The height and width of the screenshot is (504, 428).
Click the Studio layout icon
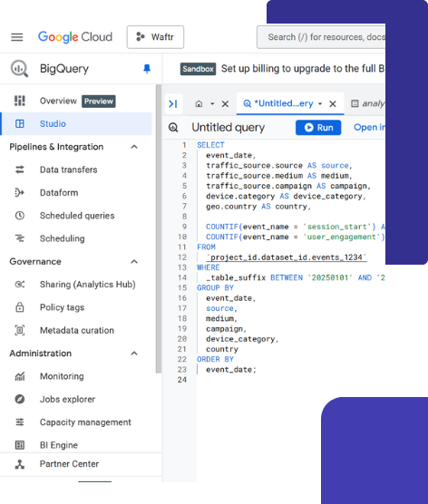(x=20, y=124)
